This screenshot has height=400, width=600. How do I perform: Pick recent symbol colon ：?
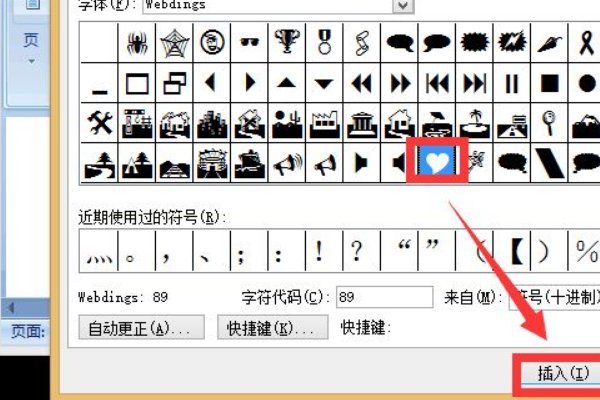pyautogui.click(x=287, y=251)
